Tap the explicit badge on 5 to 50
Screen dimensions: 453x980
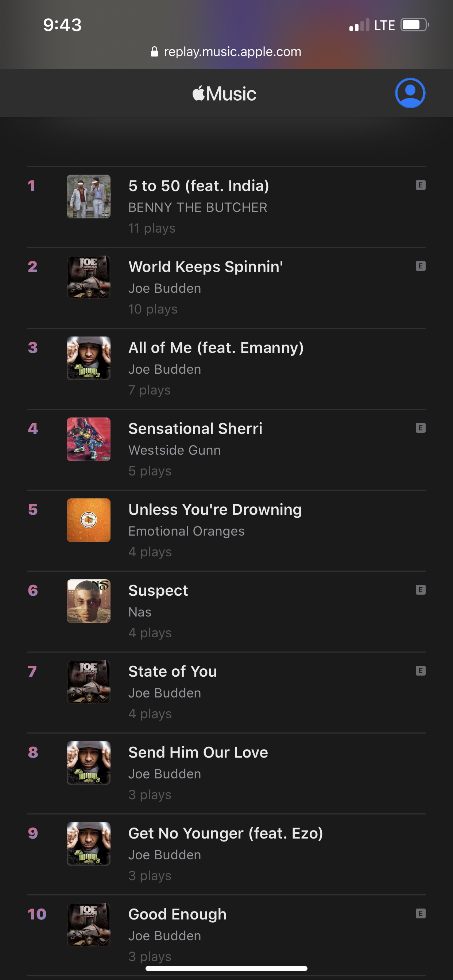click(x=420, y=185)
